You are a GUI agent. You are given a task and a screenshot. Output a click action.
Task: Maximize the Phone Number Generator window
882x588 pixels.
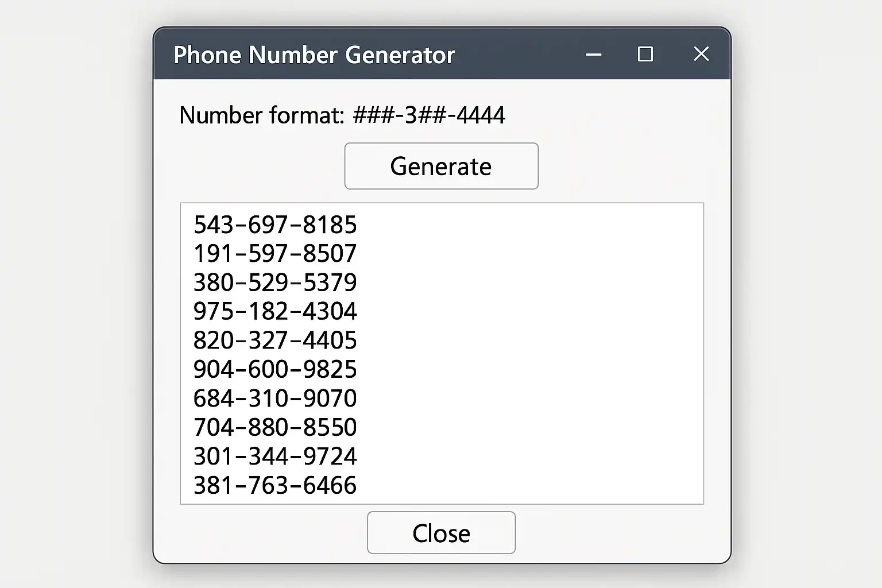tap(645, 55)
